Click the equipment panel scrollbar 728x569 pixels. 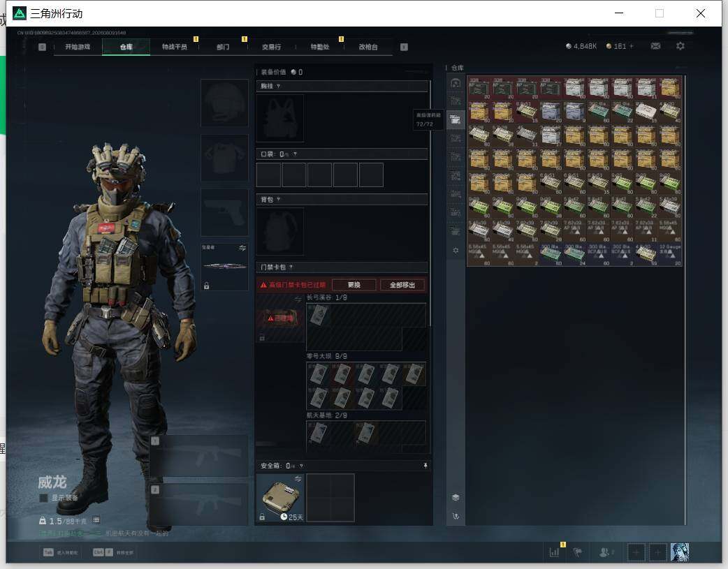[430, 203]
